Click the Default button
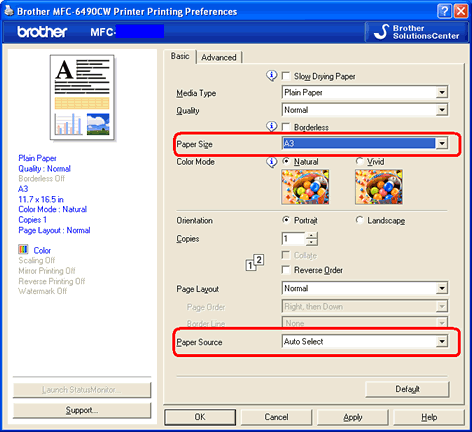The image size is (472, 432). (x=407, y=389)
